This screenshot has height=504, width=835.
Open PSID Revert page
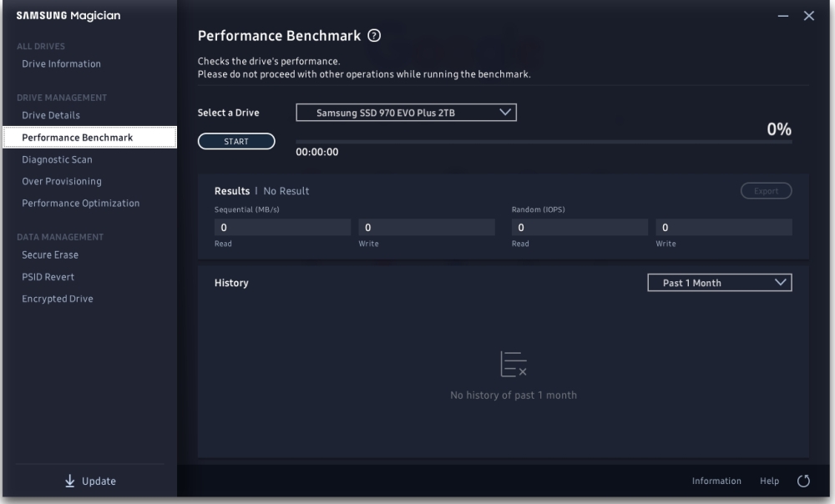48,277
